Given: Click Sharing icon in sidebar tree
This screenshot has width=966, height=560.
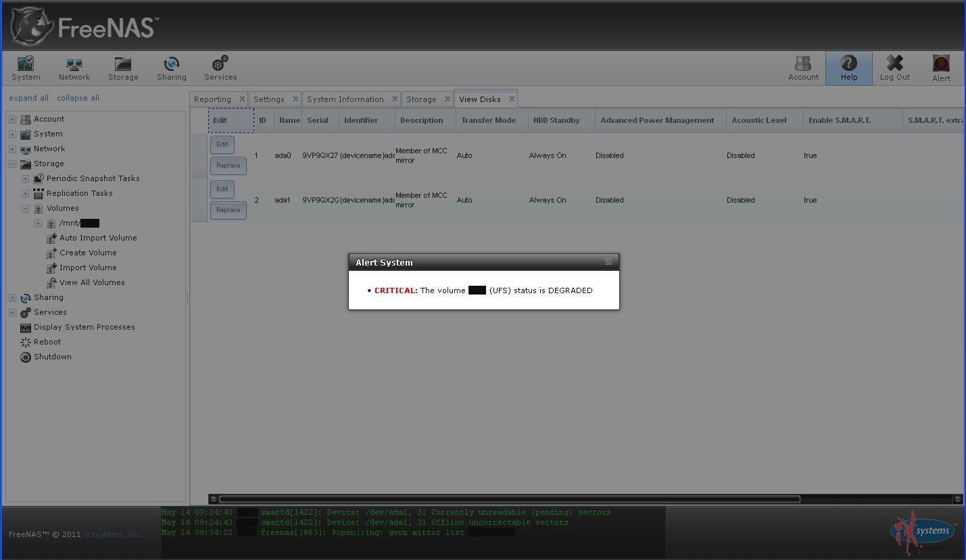Looking at the screenshot, I should 26,298.
